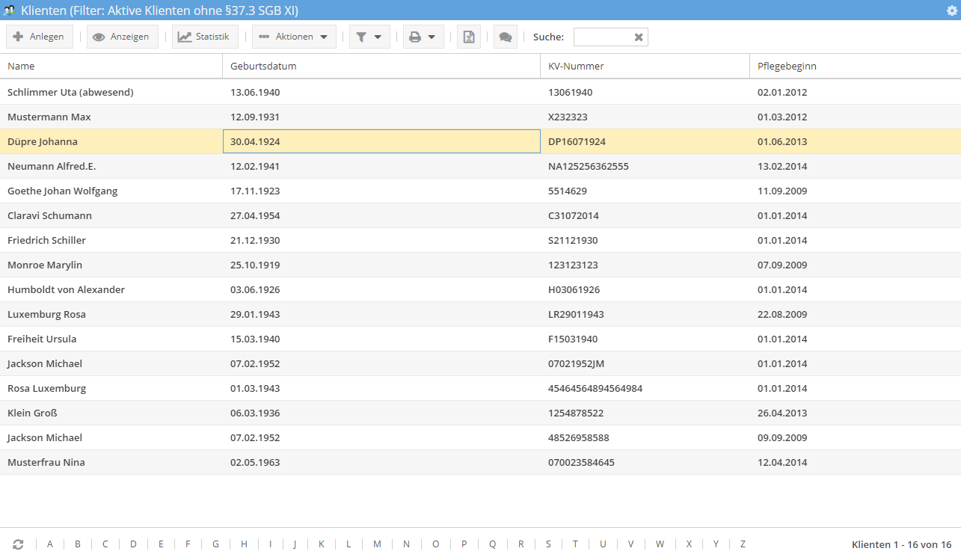Open the filter funnel dropdown
This screenshot has width=961, height=560.
pyautogui.click(x=369, y=37)
